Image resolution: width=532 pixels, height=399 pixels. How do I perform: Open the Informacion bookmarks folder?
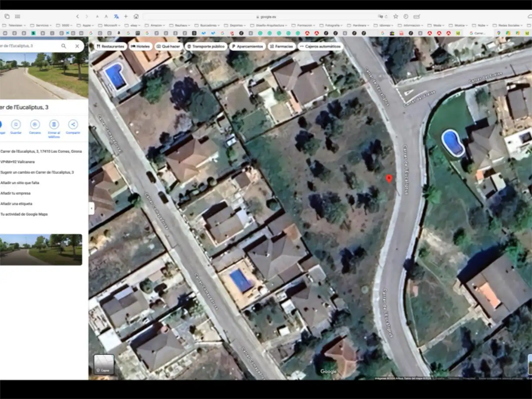coord(411,25)
